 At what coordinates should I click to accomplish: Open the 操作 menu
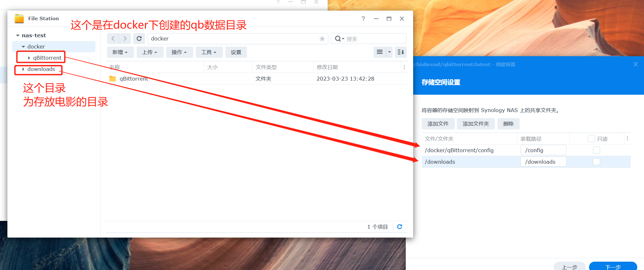click(x=179, y=52)
